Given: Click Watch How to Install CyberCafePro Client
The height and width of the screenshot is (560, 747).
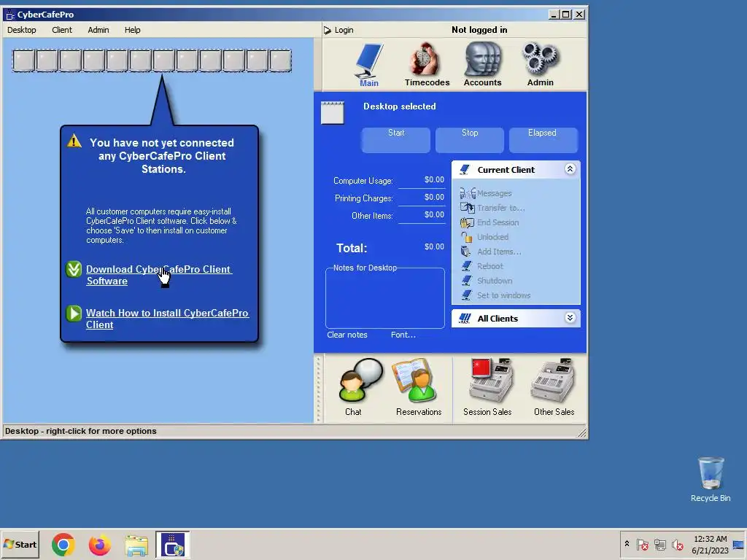Looking at the screenshot, I should click(x=167, y=319).
